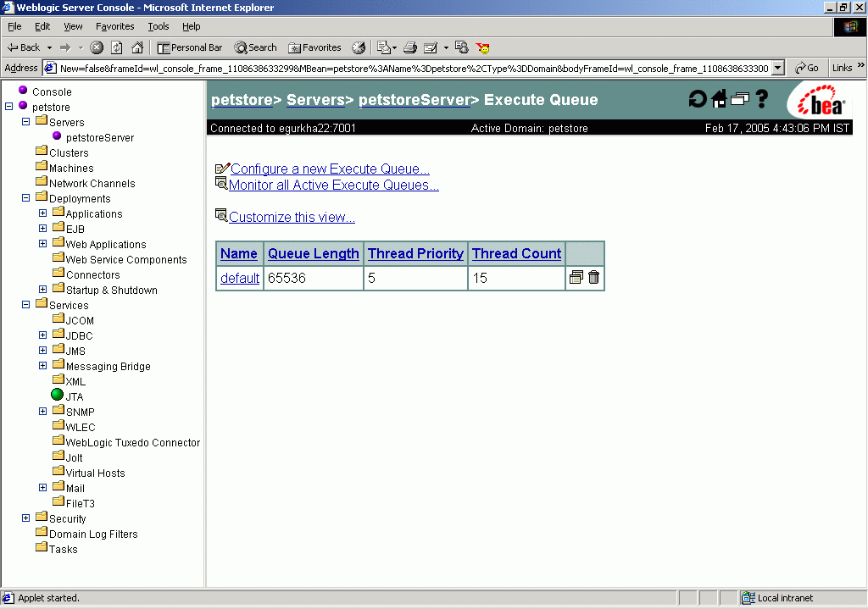The image size is (868, 609).
Task: Collapse the Servers tree node
Action: pyautogui.click(x=25, y=121)
